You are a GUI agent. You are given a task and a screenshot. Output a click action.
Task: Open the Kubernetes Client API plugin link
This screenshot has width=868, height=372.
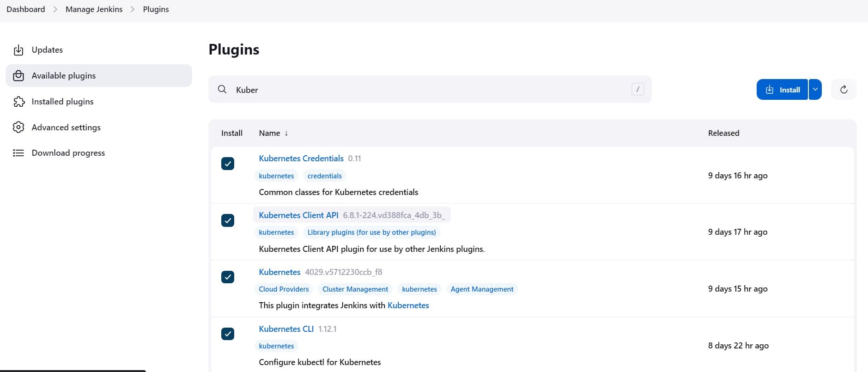click(298, 215)
